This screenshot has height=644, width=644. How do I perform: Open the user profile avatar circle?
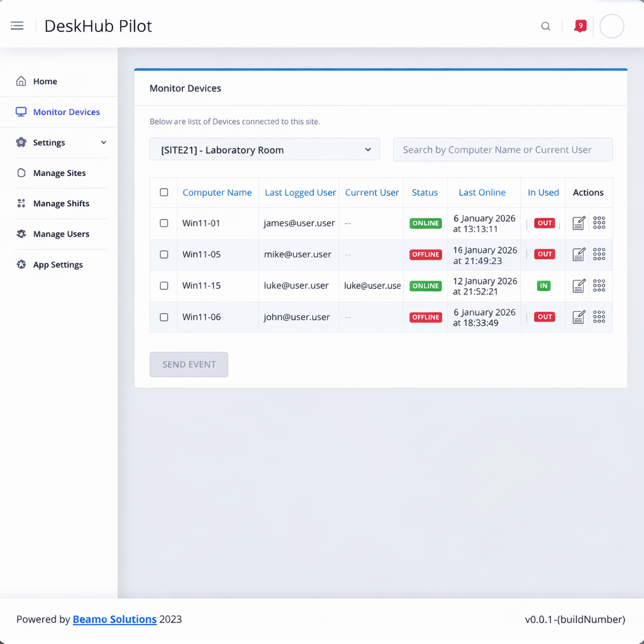[611, 26]
